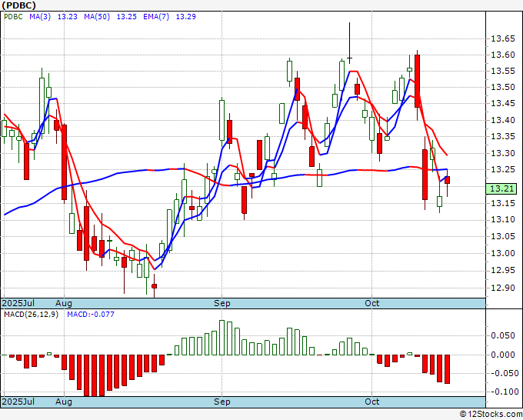Click the 13.60 price axis label

[503, 55]
